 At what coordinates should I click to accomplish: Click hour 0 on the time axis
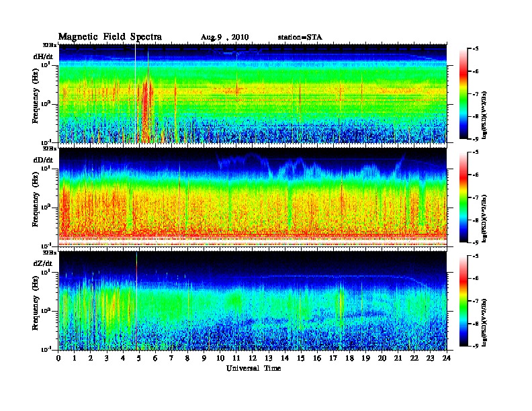point(58,358)
